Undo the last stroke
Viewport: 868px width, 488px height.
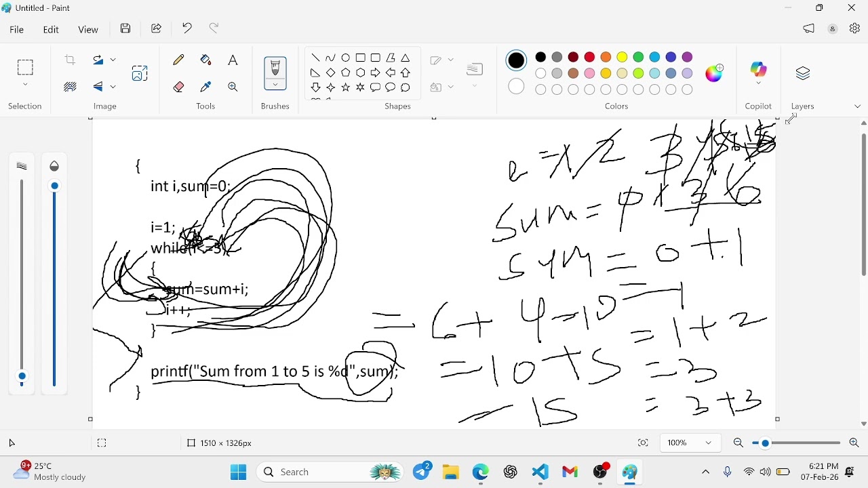tap(187, 28)
